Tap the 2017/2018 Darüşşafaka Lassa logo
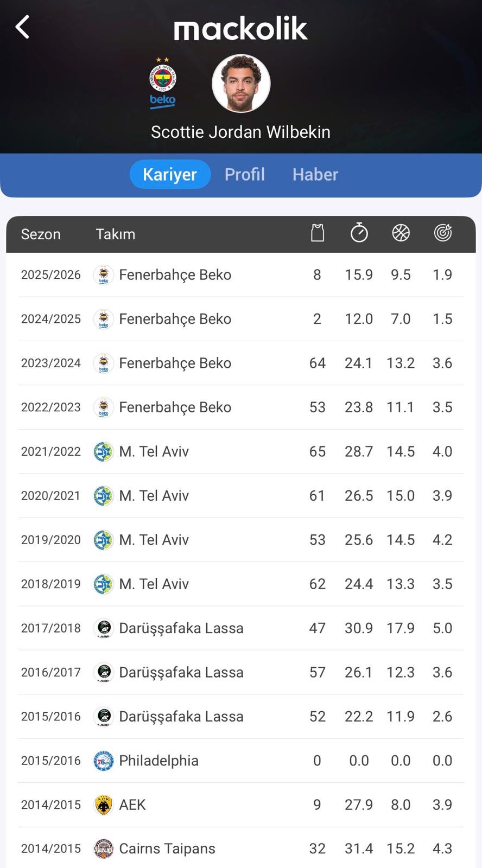Image resolution: width=482 pixels, height=868 pixels. 103,628
